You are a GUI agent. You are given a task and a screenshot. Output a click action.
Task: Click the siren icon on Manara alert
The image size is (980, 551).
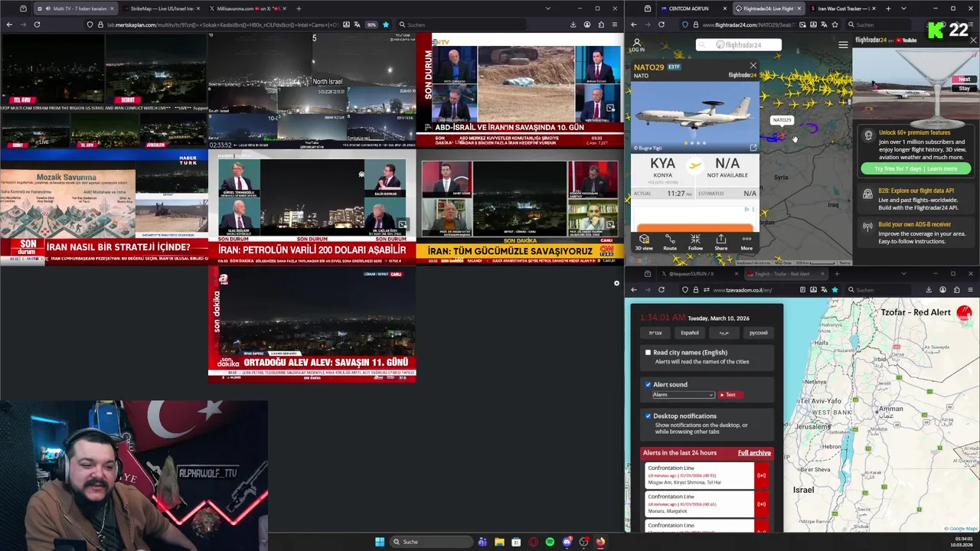(x=761, y=504)
